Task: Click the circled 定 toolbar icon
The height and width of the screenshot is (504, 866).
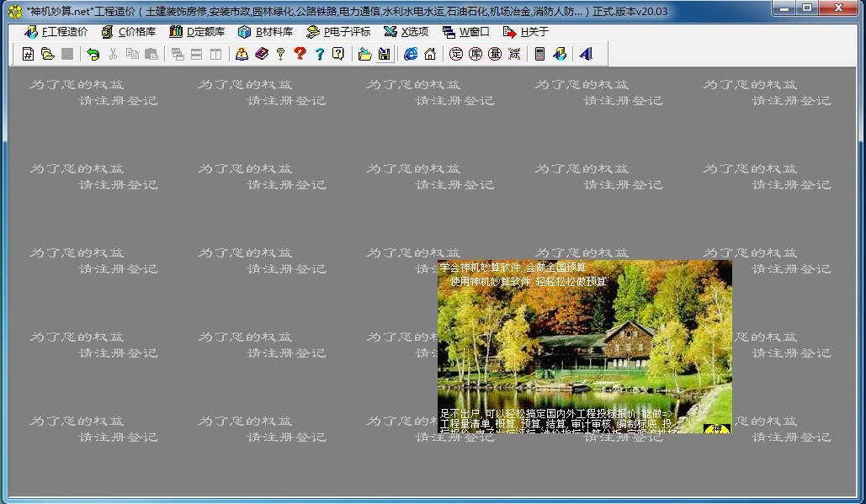Action: (456, 54)
